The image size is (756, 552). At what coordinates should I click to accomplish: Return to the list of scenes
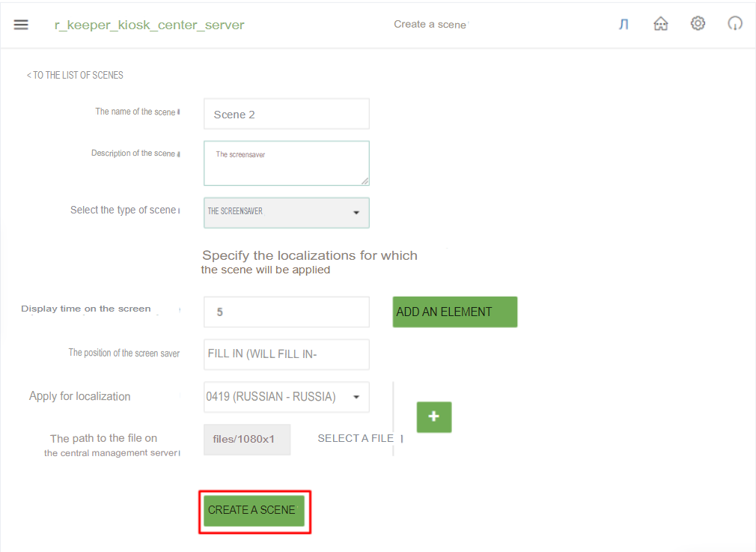pyautogui.click(x=75, y=75)
